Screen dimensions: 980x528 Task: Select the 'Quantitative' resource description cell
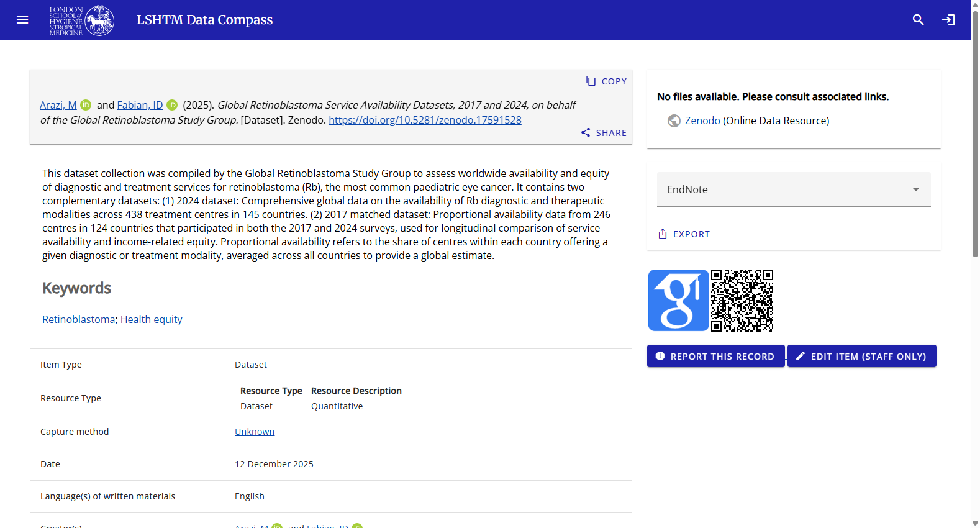point(337,406)
